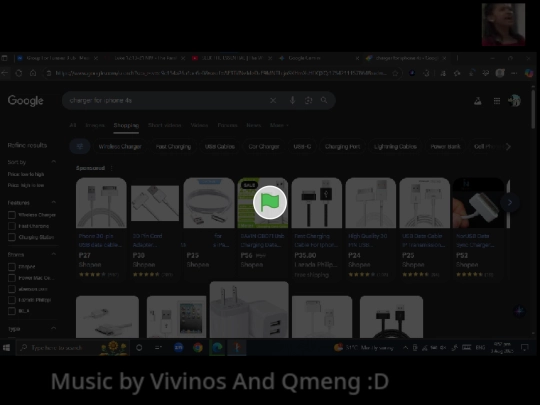
Task: Submit search with the magnifying glass icon
Action: tap(324, 100)
